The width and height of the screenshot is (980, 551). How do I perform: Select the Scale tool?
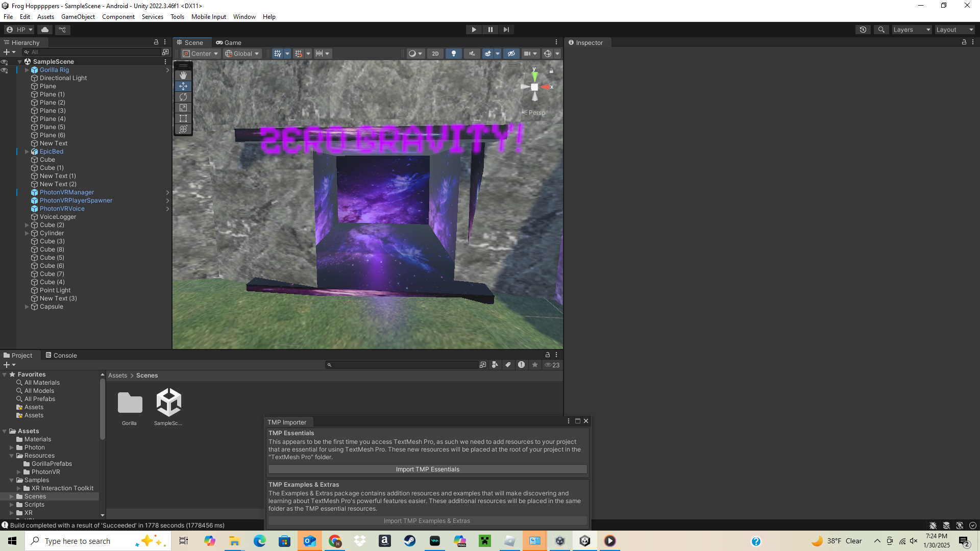point(183,108)
